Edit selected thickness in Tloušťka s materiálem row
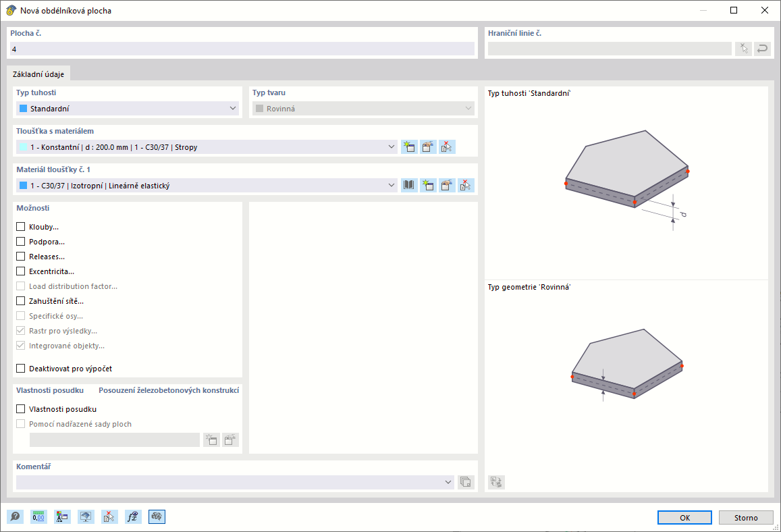The width and height of the screenshot is (781, 532). 429,147
